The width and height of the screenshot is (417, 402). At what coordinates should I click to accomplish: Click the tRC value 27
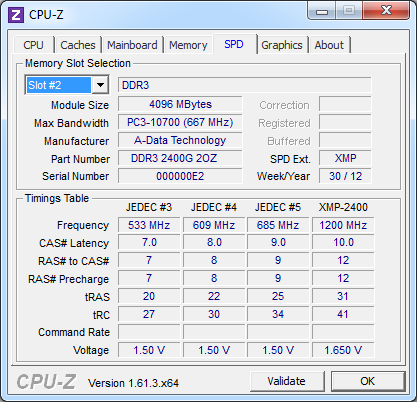pos(149,314)
